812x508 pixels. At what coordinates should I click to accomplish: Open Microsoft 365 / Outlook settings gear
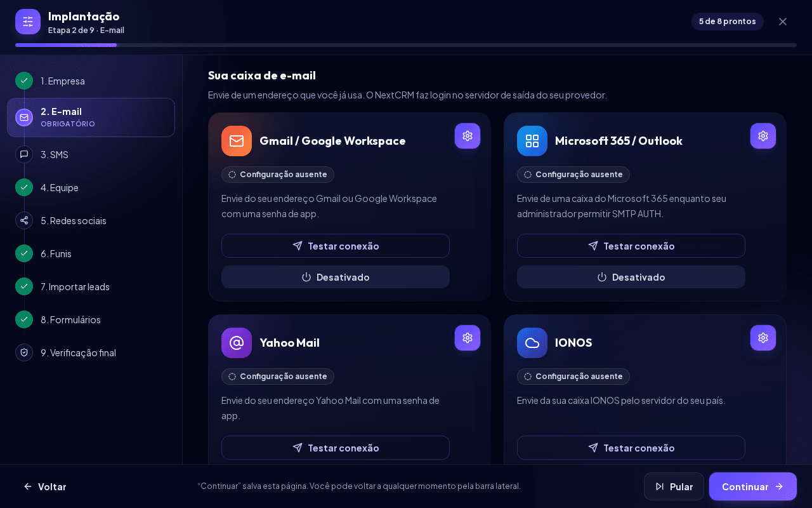tap(763, 136)
